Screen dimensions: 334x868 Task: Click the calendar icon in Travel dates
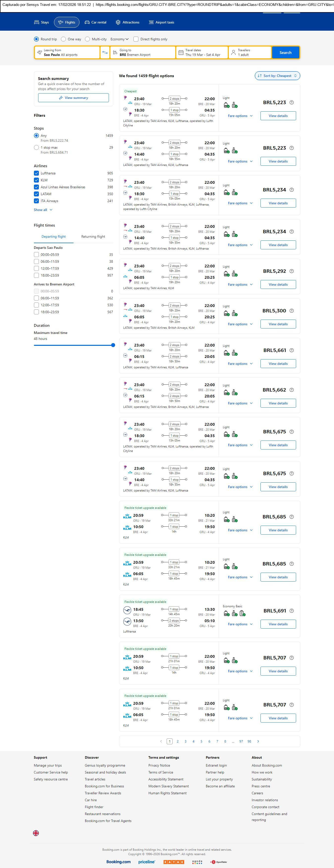click(x=181, y=53)
